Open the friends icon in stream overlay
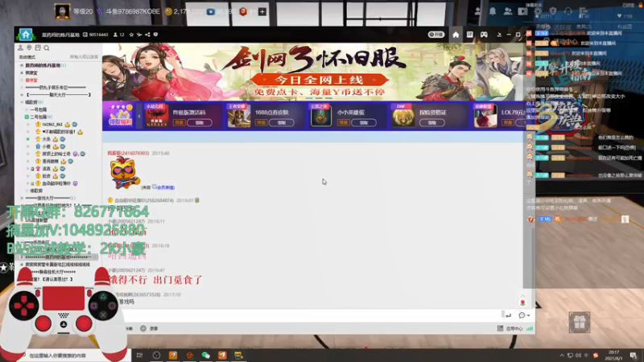Screen dimensions: 644x362 click(x=508, y=11)
